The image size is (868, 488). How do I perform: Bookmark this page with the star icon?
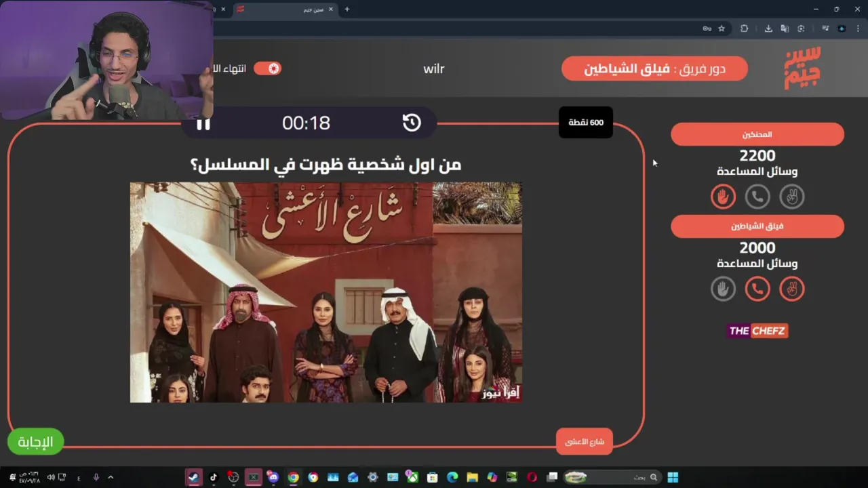pos(722,28)
